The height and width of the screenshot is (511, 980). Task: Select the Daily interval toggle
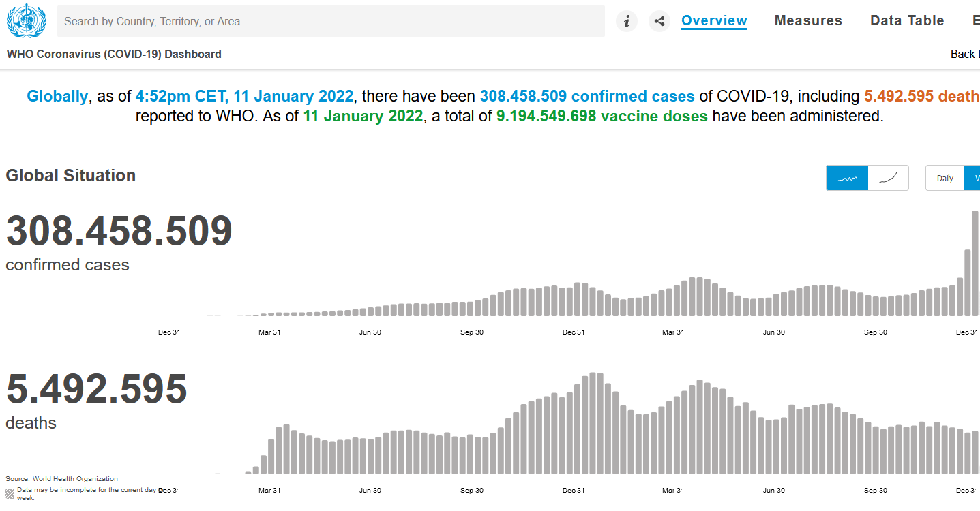(x=945, y=178)
